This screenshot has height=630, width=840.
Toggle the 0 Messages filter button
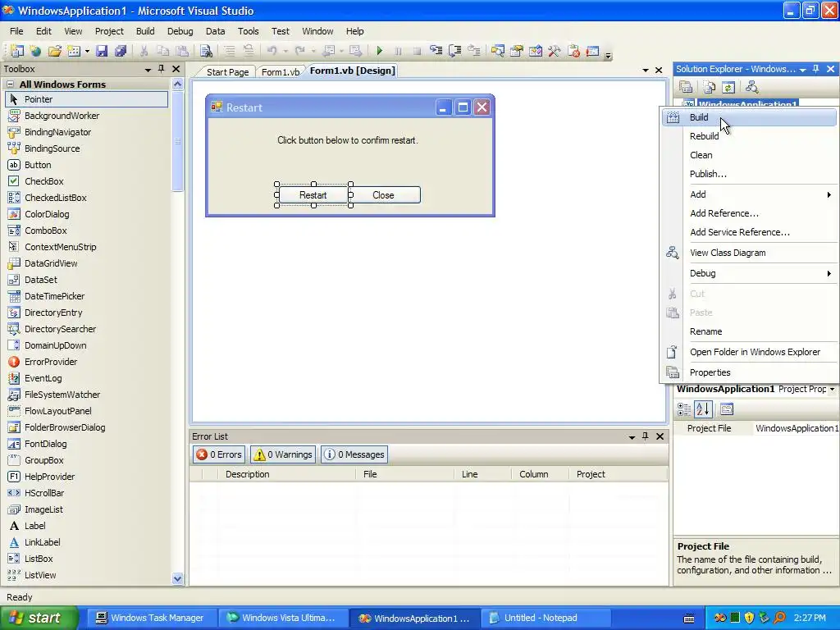[354, 454]
